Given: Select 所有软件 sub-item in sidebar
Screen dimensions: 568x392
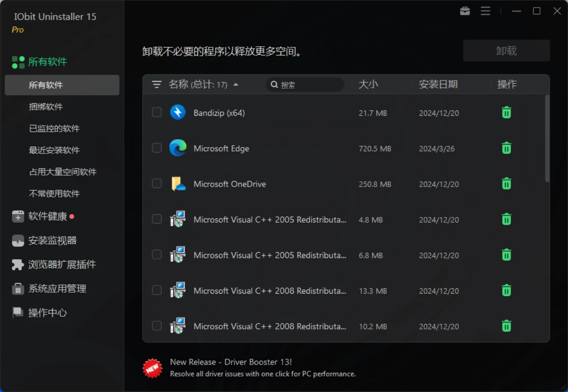Looking at the screenshot, I should [x=62, y=85].
